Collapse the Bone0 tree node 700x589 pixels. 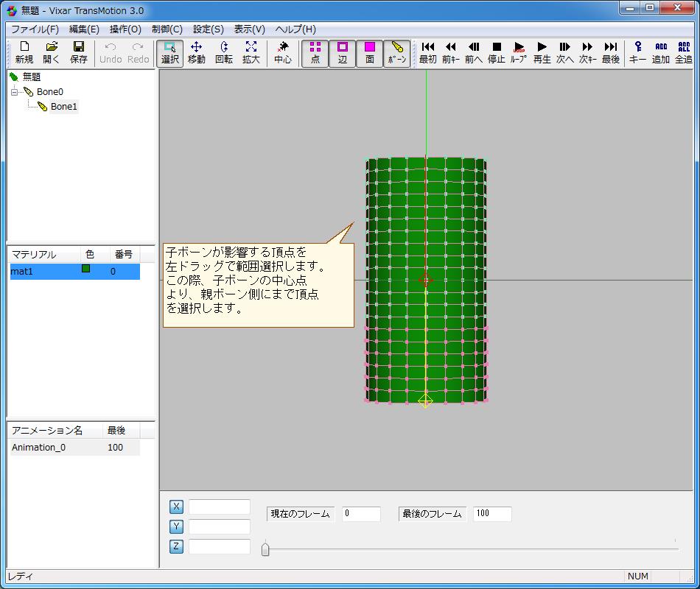click(14, 92)
